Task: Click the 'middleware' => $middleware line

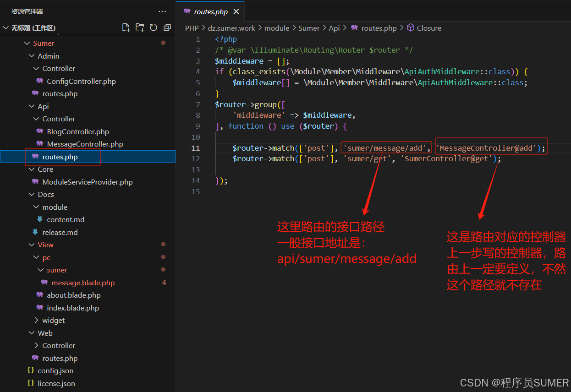Action: pos(294,115)
